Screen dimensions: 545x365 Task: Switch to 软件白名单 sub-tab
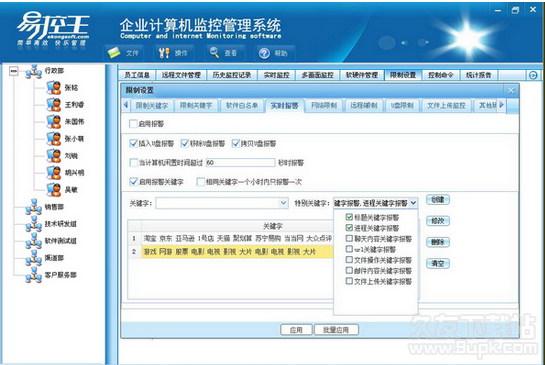pyautogui.click(x=242, y=106)
